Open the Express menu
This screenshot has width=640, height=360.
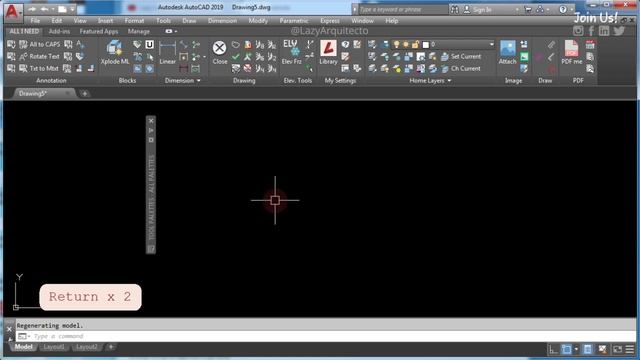[330, 20]
